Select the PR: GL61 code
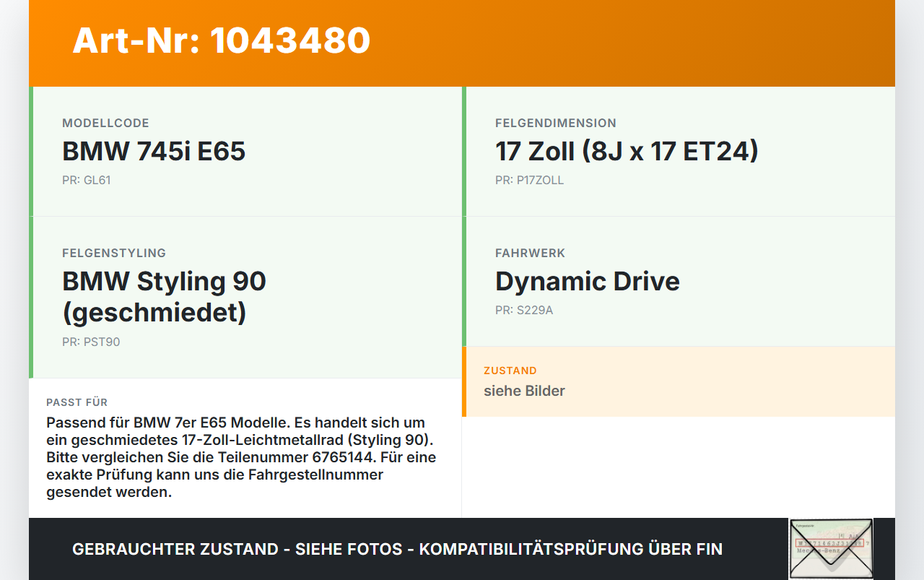 (87, 181)
